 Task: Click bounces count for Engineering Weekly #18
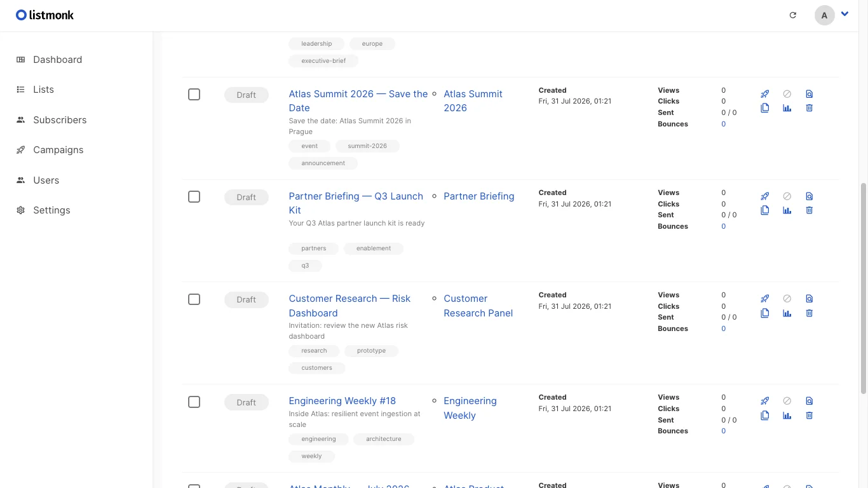point(723,431)
